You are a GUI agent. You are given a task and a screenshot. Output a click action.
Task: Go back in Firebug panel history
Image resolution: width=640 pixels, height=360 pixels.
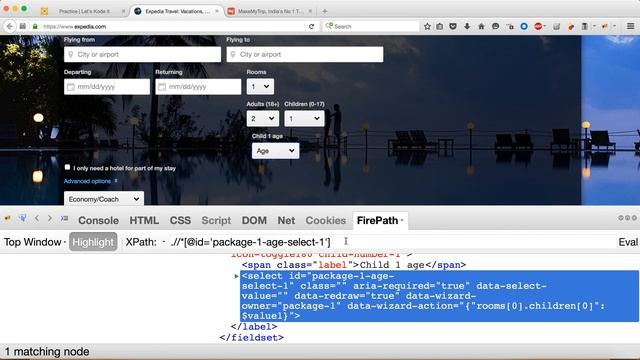click(x=37, y=218)
